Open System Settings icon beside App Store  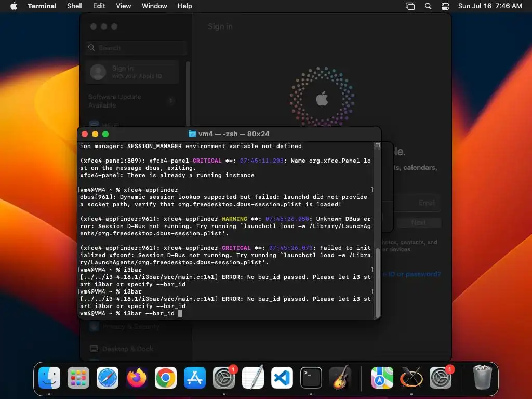click(x=224, y=378)
